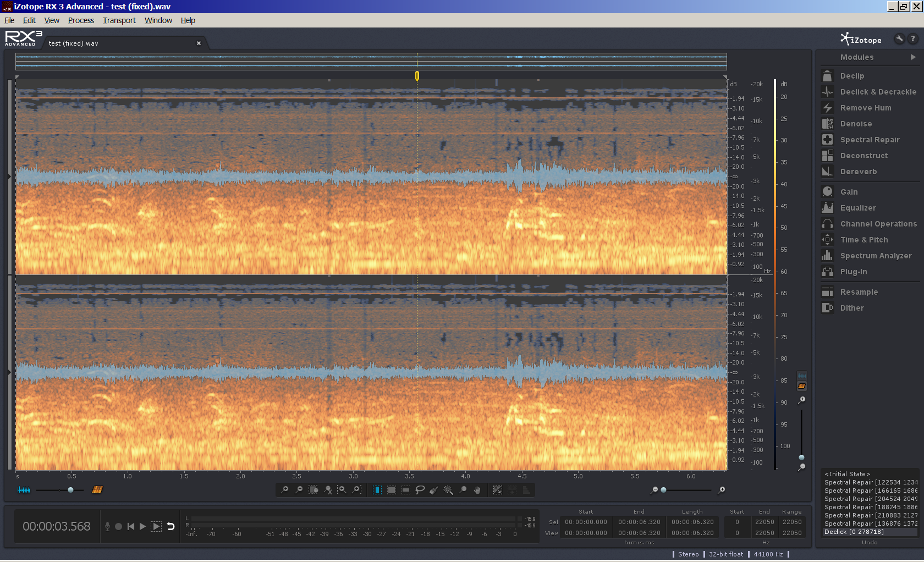924x562 pixels.
Task: Click the play button
Action: pos(143,526)
